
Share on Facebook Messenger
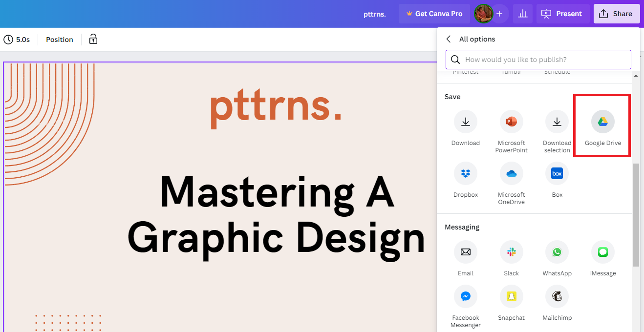465,296
